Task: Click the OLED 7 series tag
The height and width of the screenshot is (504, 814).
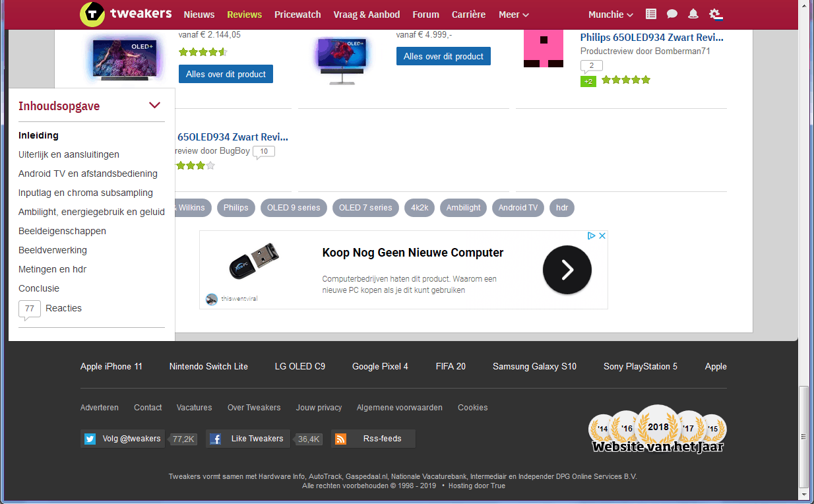Action: [x=365, y=208]
